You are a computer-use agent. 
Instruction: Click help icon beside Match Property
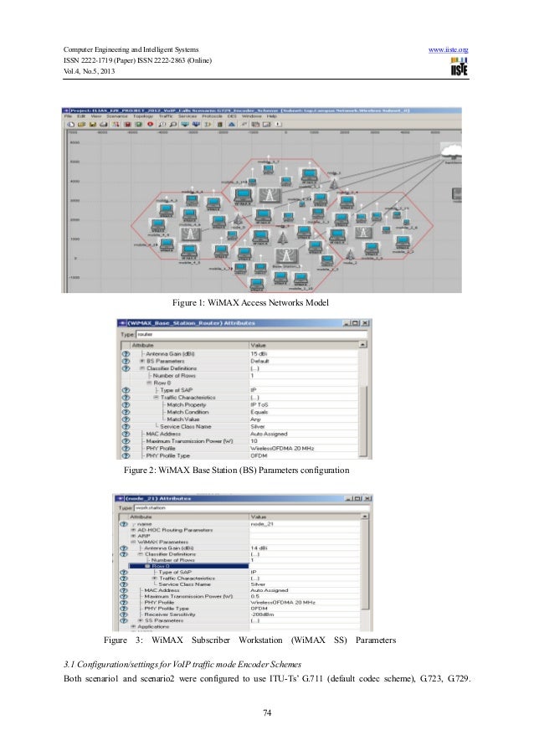(126, 405)
